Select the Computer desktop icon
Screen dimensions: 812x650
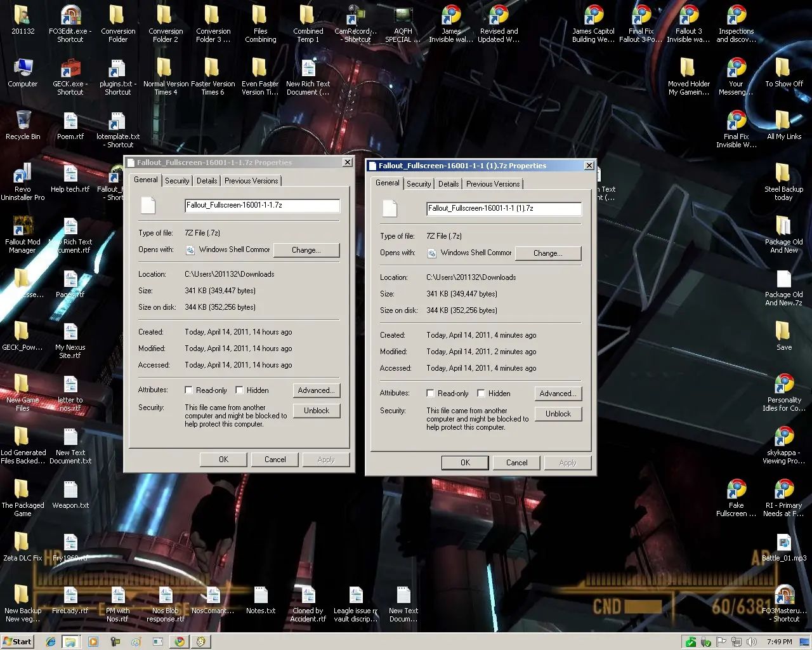pyautogui.click(x=23, y=68)
